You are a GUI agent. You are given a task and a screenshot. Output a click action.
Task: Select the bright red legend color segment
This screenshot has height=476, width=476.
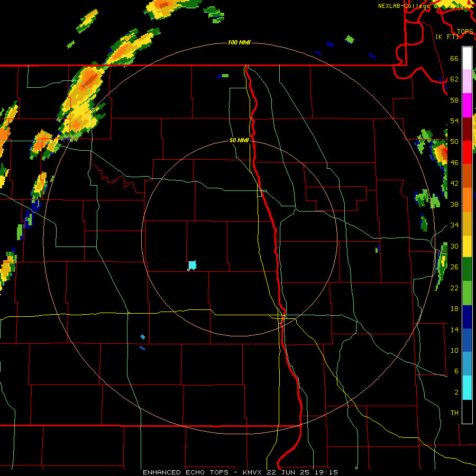467,152
